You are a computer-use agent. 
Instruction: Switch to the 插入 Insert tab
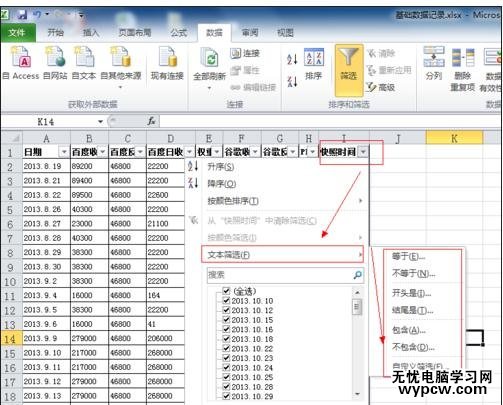point(91,33)
